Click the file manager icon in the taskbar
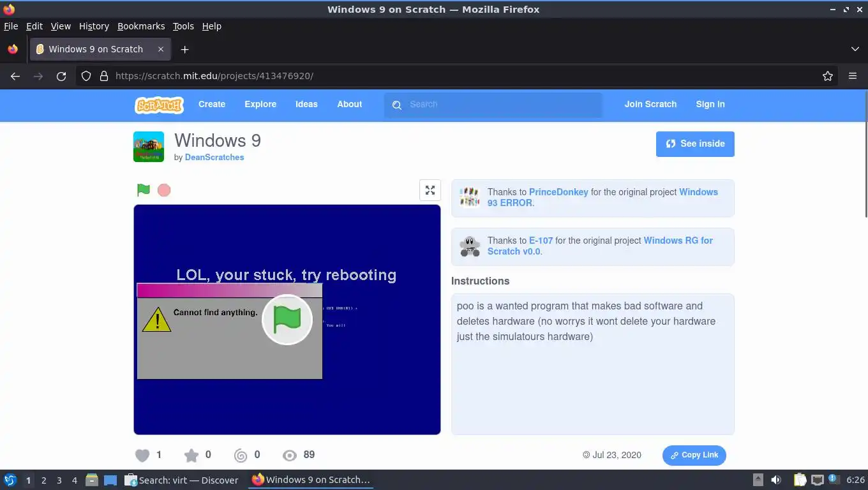Screen dimensions: 868x490 (x=92, y=480)
